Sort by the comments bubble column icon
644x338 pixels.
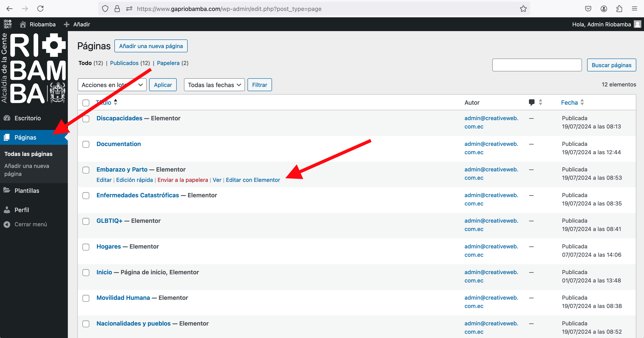pos(532,102)
